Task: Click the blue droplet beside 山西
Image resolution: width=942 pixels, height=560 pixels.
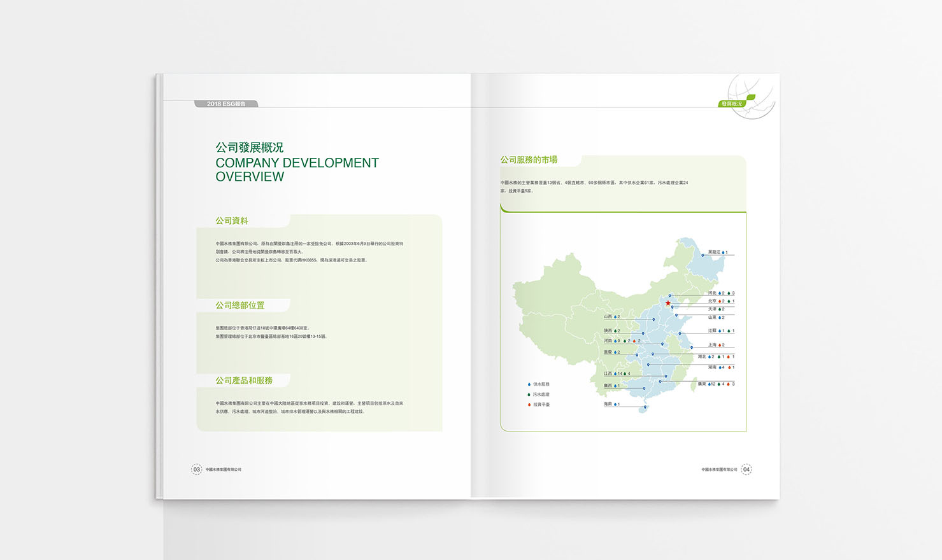Action: pyautogui.click(x=615, y=316)
